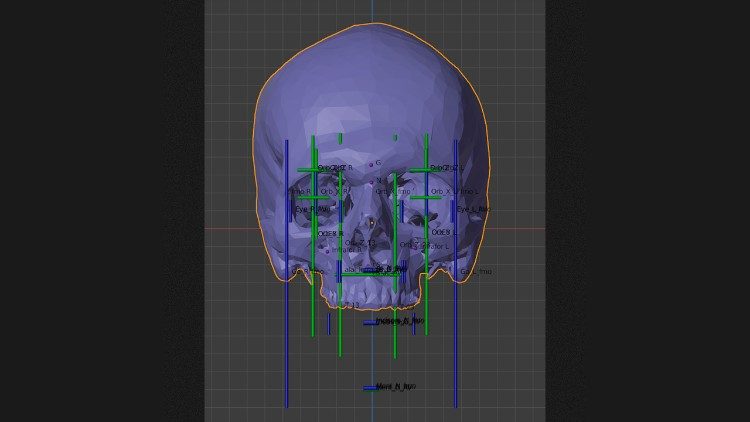Click the G landmark point on forehead
This screenshot has width=750, height=422.
tap(371, 165)
